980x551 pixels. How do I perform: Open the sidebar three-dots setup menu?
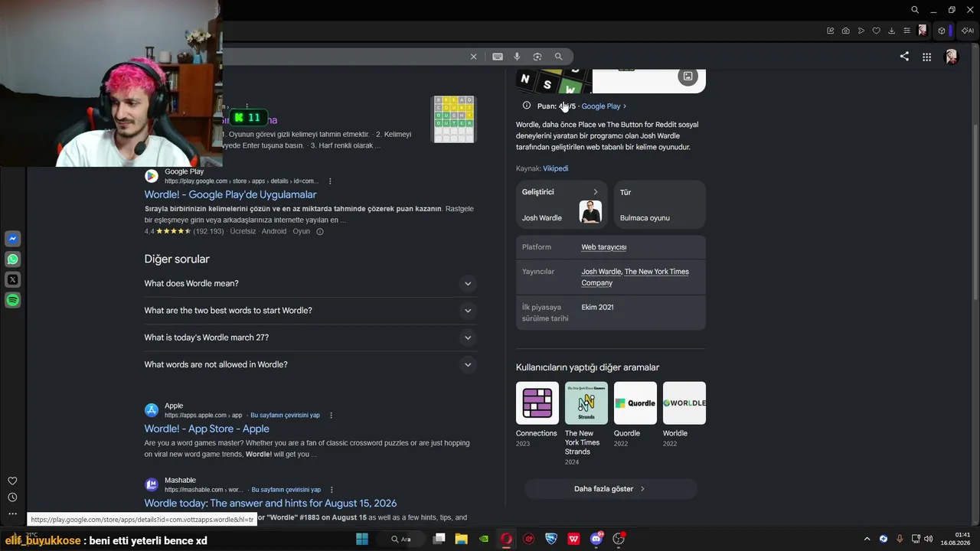12,514
